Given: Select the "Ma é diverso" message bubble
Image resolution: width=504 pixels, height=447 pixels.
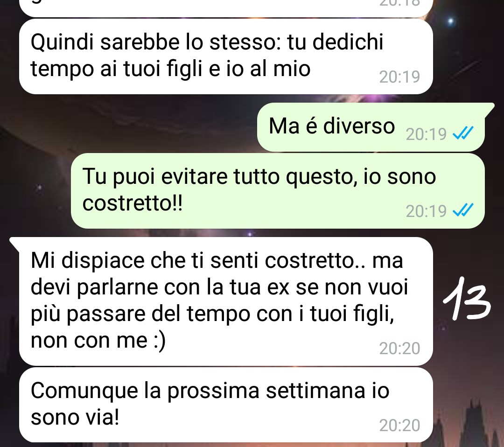Looking at the screenshot, I should (x=371, y=127).
